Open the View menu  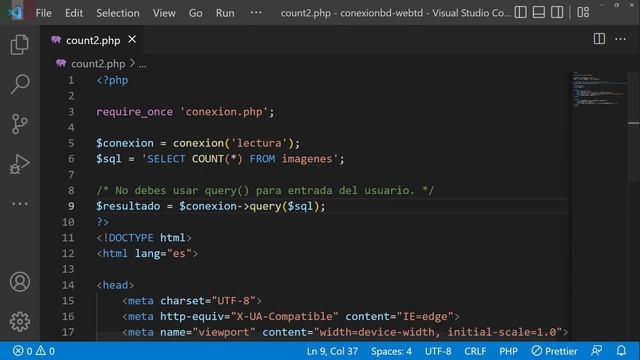(x=164, y=13)
